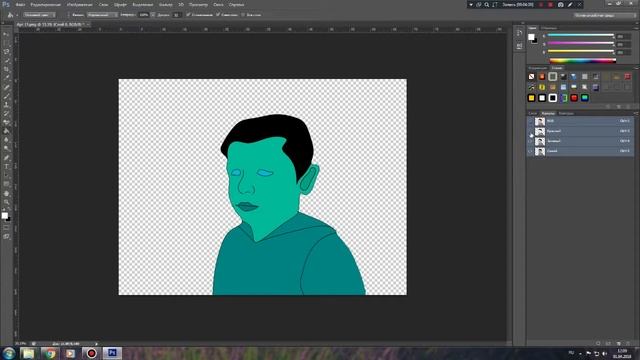Switch to the Образцы (Swatches) tab
The image size is (640, 360).
click(549, 28)
